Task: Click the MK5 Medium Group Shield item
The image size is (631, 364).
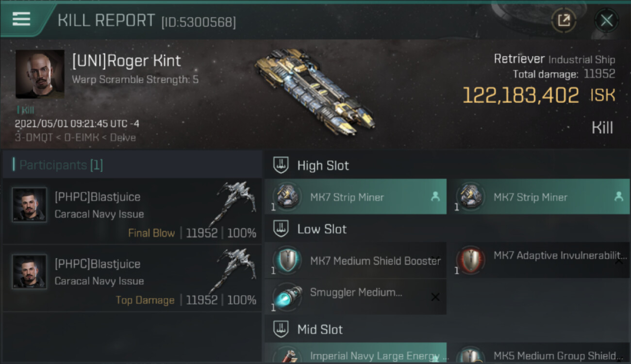Action: (x=539, y=354)
